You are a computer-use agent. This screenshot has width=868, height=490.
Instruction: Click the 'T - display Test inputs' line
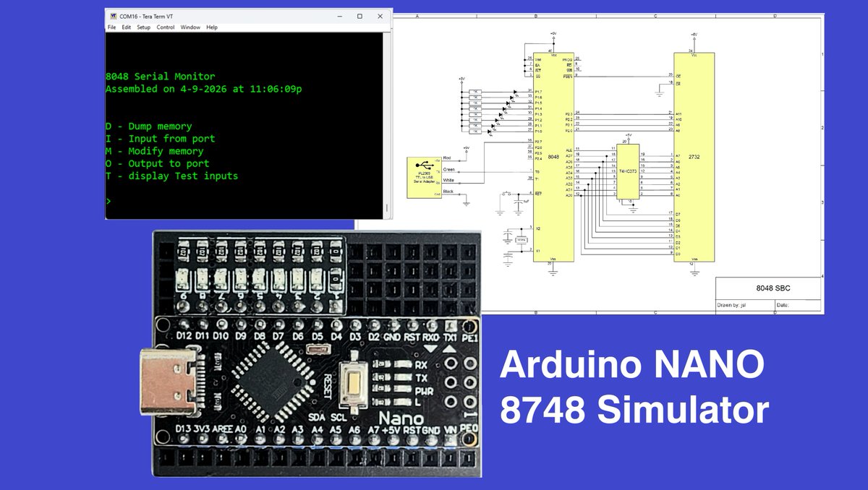(x=171, y=176)
